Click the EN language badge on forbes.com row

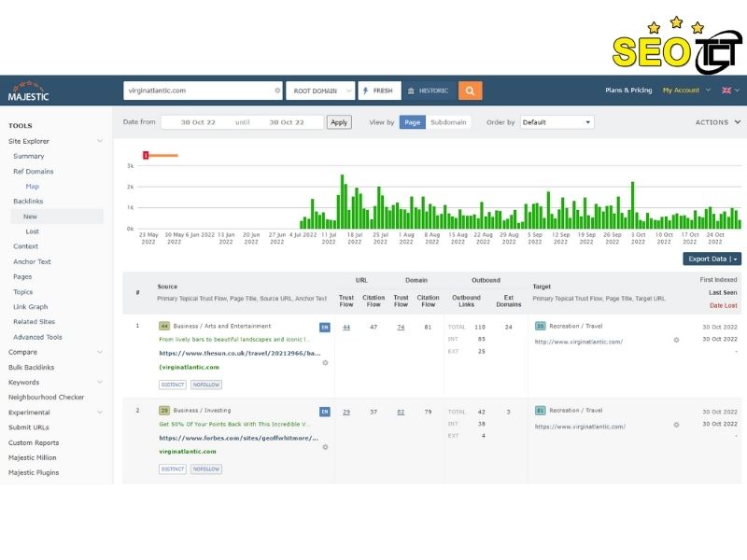[324, 412]
